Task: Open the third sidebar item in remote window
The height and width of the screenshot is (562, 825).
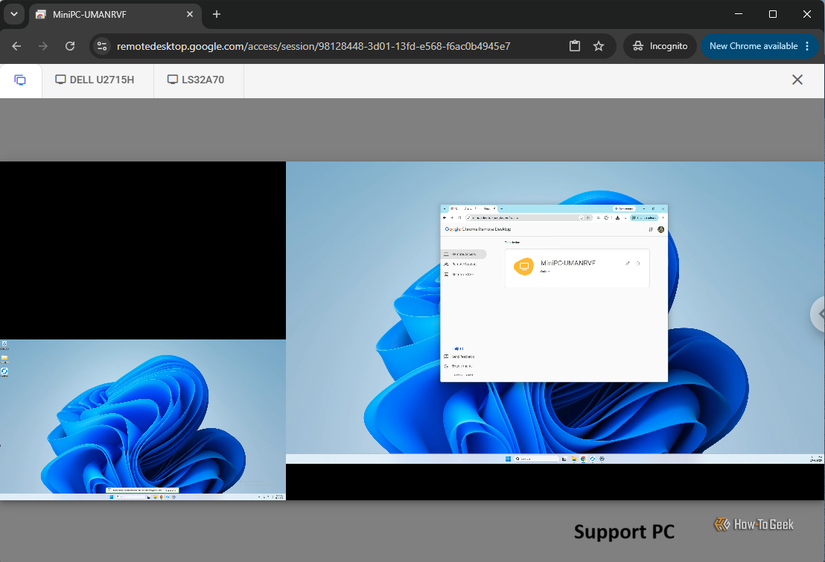Action: (460, 274)
